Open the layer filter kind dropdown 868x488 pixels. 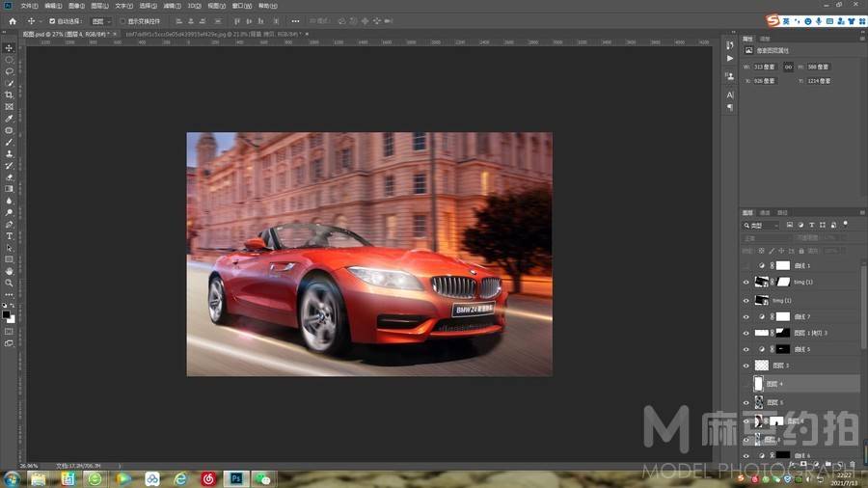761,225
